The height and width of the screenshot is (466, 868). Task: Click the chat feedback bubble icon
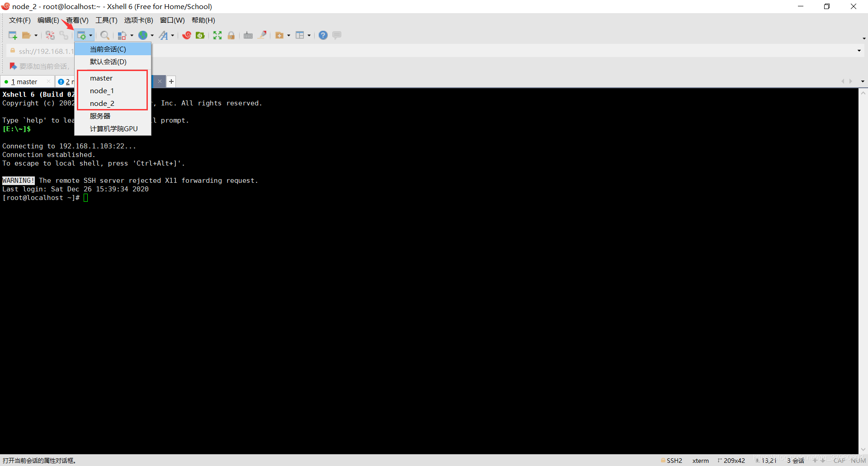(337, 35)
